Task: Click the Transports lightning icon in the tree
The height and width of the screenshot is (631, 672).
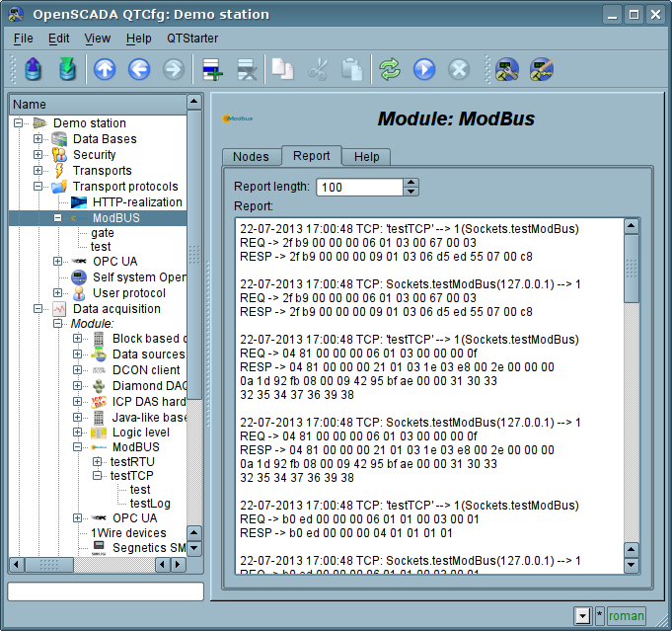Action: (x=59, y=171)
